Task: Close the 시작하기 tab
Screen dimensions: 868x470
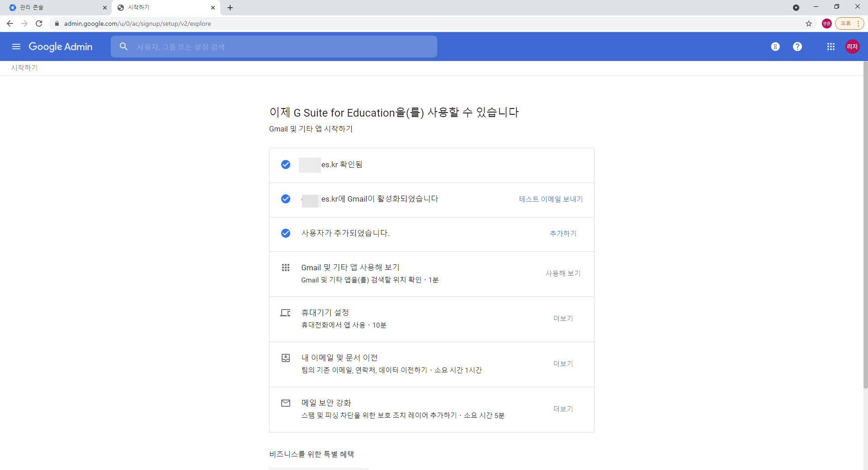Action: click(213, 8)
